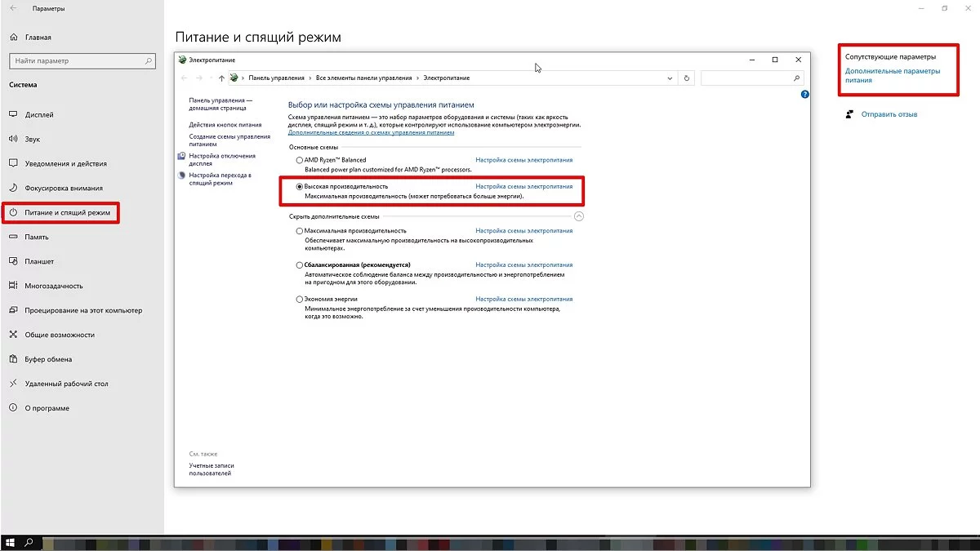Click the taskbar search magnifier icon

(x=29, y=542)
